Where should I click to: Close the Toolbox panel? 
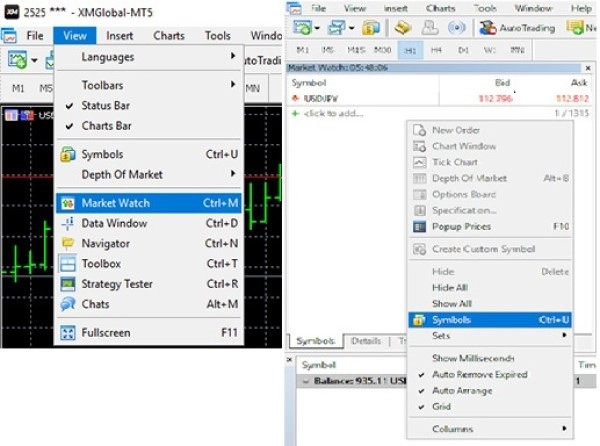coord(290,360)
